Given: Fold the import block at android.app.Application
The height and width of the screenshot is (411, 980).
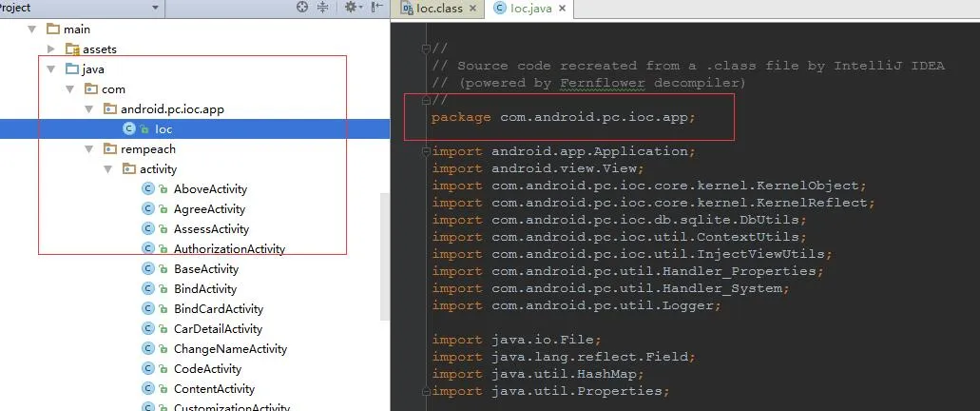Looking at the screenshot, I should 426,151.
